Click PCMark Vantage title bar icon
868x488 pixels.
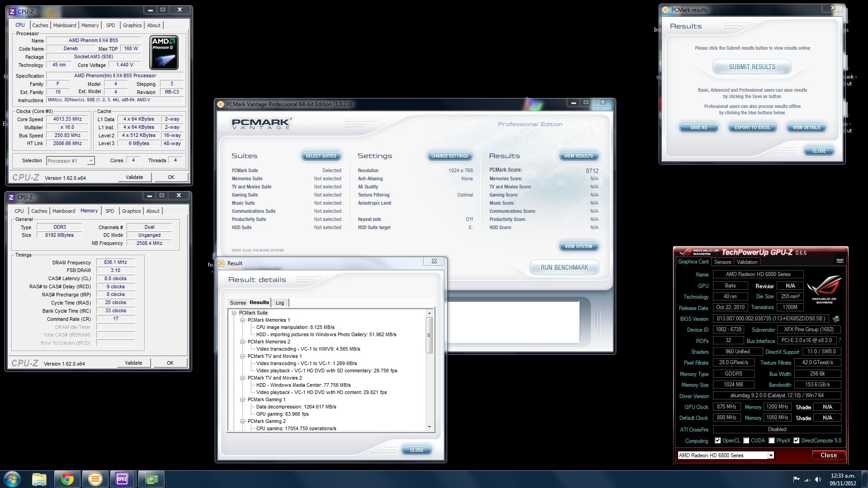tap(221, 104)
